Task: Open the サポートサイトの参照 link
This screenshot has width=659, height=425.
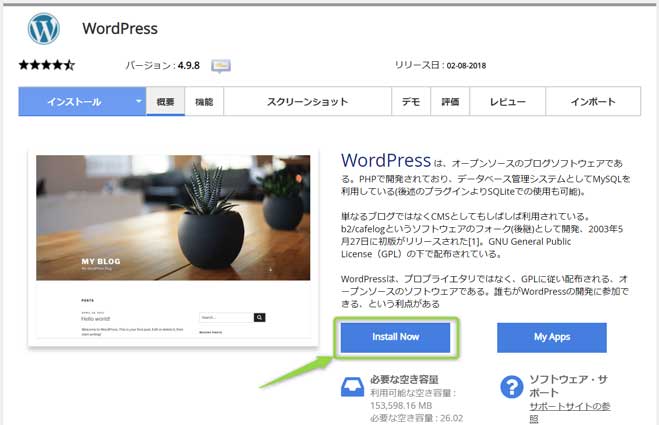Action: click(x=569, y=412)
